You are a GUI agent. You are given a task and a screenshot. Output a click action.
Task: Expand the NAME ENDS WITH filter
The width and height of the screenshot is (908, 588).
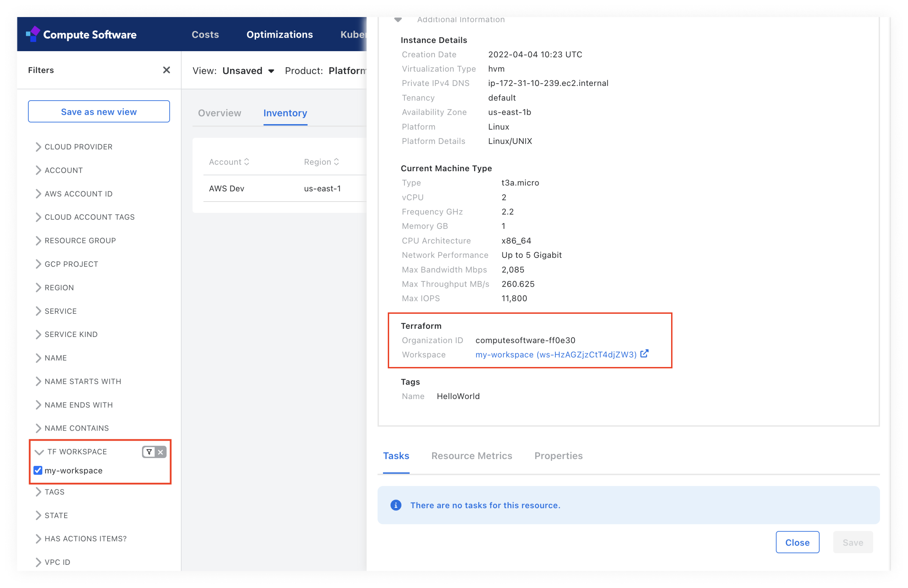[74, 405]
